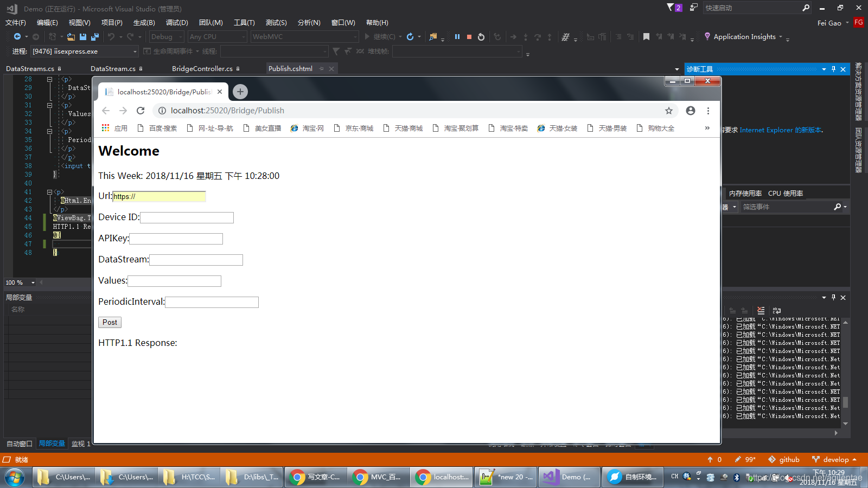Open the document tab list dropdown arrow
The height and width of the screenshot is (488, 868).
[676, 69]
